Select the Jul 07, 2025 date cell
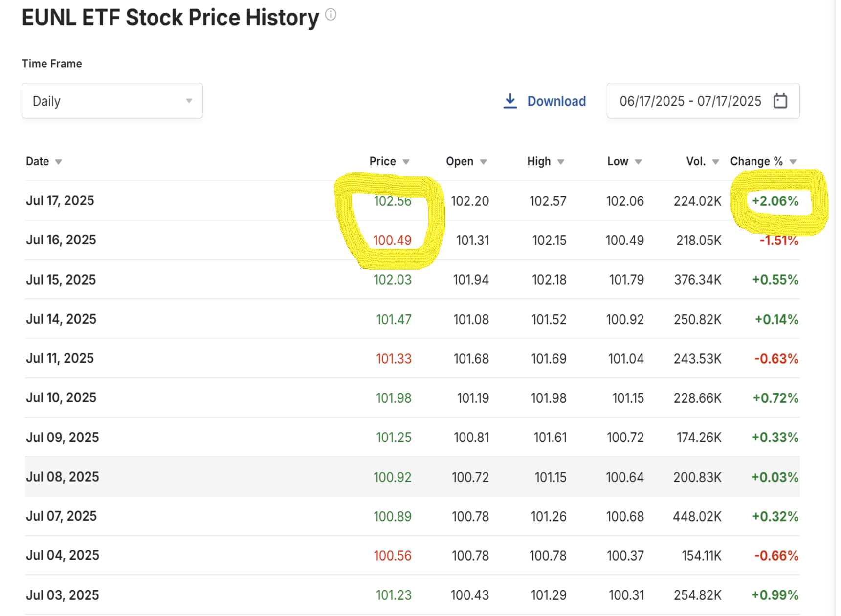The width and height of the screenshot is (841, 616). click(x=61, y=516)
